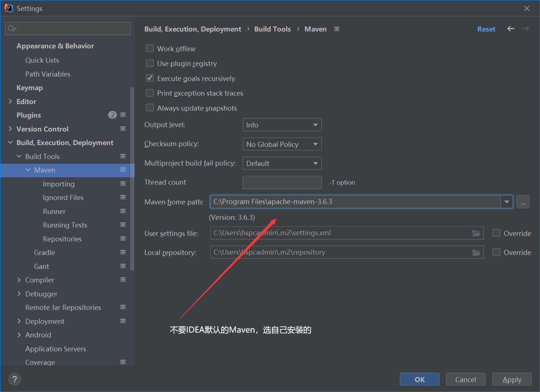Open the Appearance & Behavior settings
The height and width of the screenshot is (392, 540).
coord(55,46)
